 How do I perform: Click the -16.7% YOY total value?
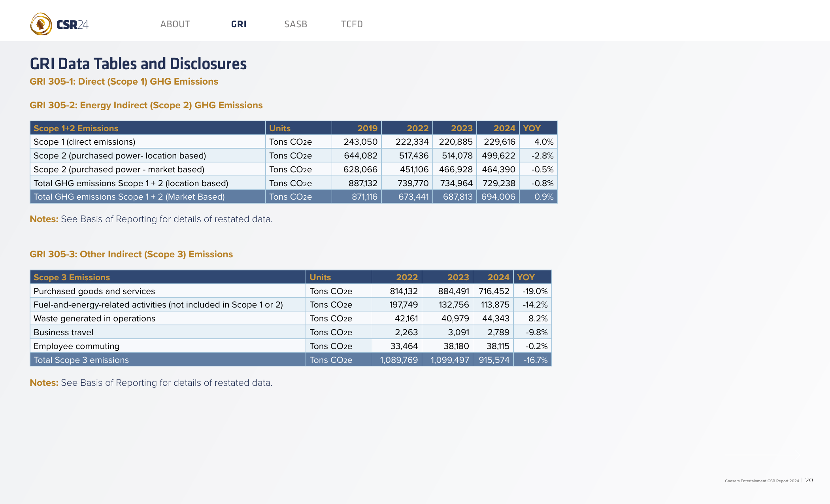[x=536, y=360]
